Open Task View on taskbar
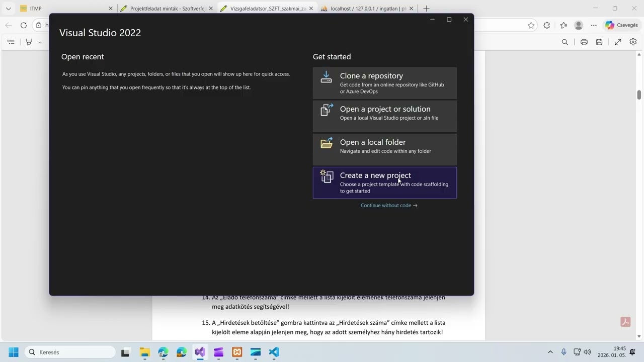644x362 pixels. (125, 352)
